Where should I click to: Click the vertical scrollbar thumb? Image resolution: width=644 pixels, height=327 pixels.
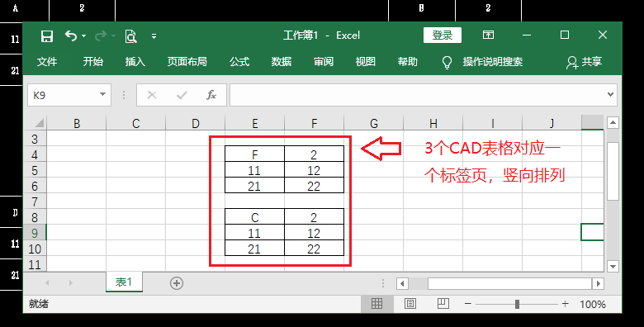click(613, 171)
